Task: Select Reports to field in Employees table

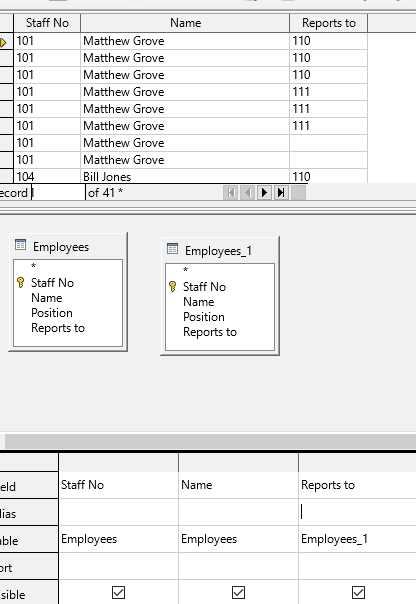Action: (58, 328)
